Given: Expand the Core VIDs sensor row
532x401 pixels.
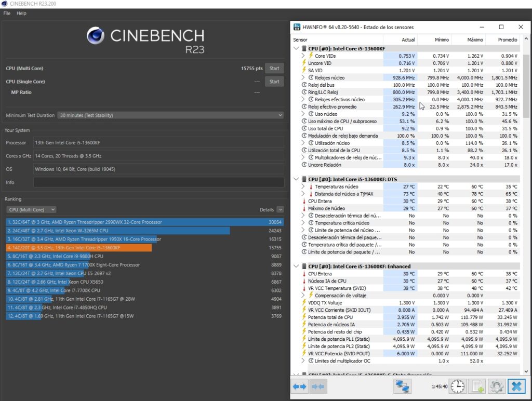Looking at the screenshot, I should (303, 56).
